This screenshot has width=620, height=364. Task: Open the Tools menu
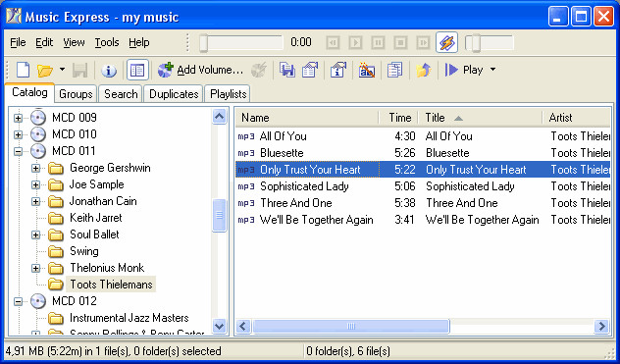(x=107, y=42)
